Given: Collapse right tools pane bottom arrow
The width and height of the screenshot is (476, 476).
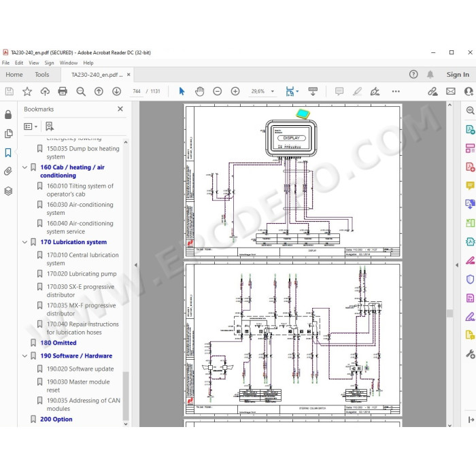Looking at the screenshot, I should click(471, 420).
